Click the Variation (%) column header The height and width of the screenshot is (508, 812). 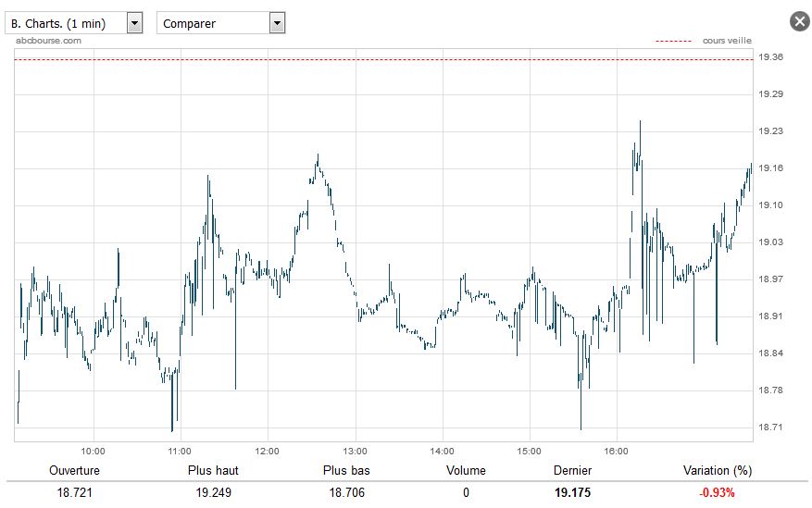point(718,470)
